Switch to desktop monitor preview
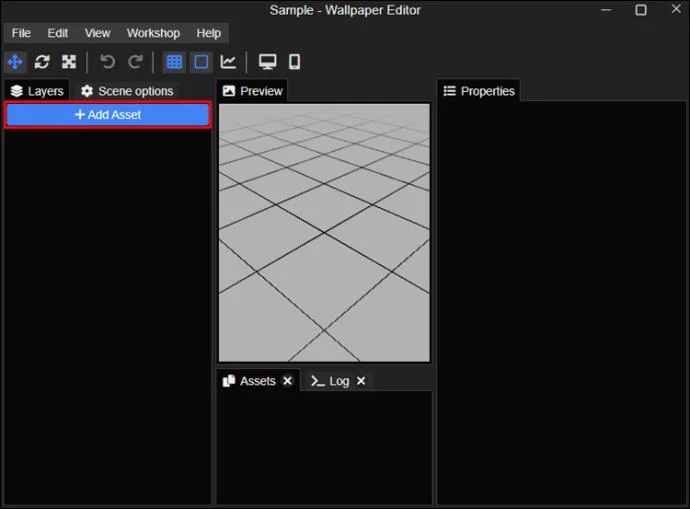690x509 pixels. click(268, 62)
